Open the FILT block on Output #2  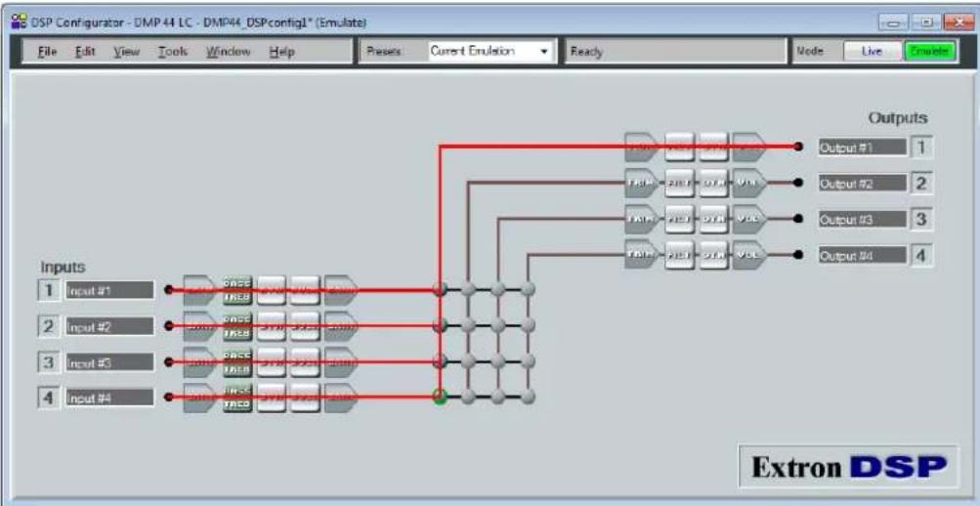point(679,183)
